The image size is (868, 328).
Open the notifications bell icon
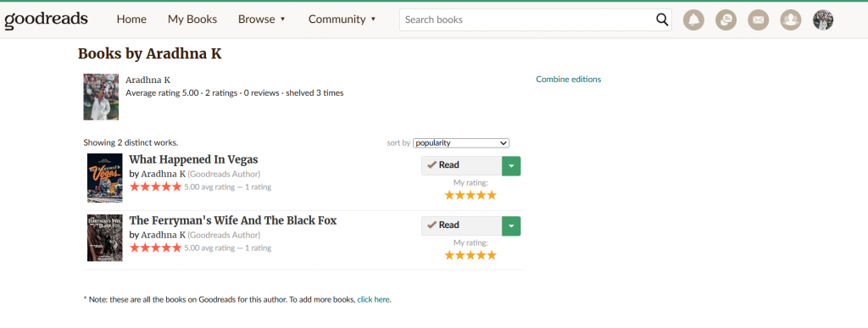tap(693, 19)
